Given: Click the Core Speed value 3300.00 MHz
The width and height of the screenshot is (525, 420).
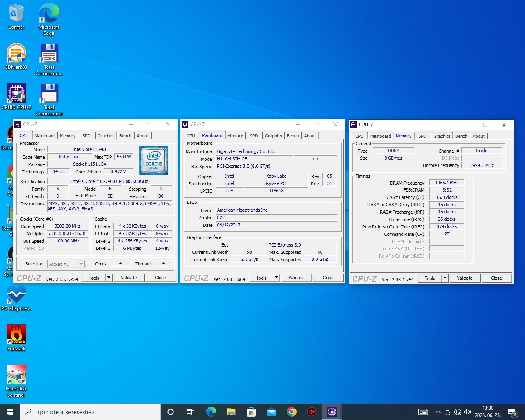Looking at the screenshot, I should point(67,226).
